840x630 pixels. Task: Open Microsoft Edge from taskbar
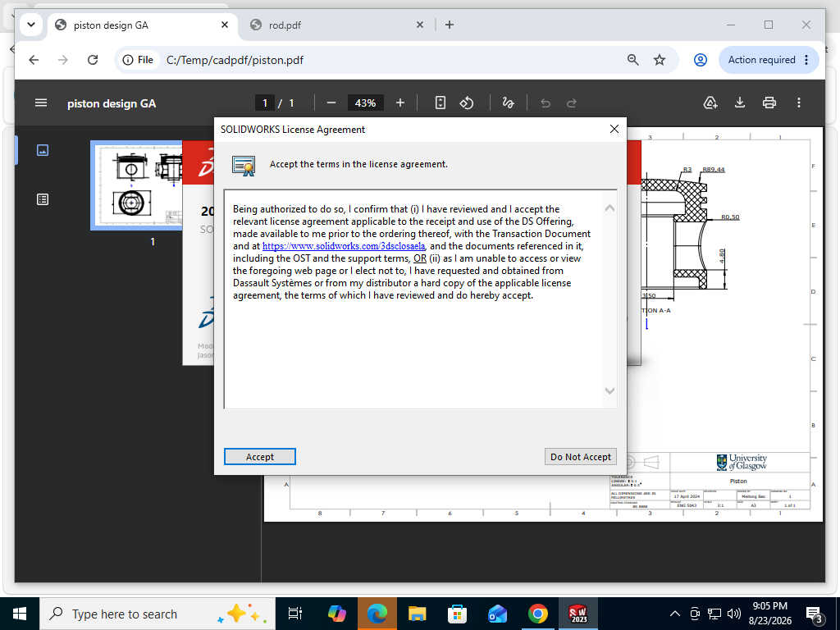[x=377, y=614]
